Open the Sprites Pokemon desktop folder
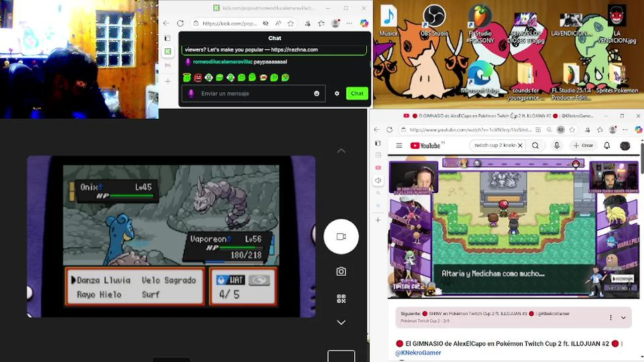 pyautogui.click(x=617, y=78)
